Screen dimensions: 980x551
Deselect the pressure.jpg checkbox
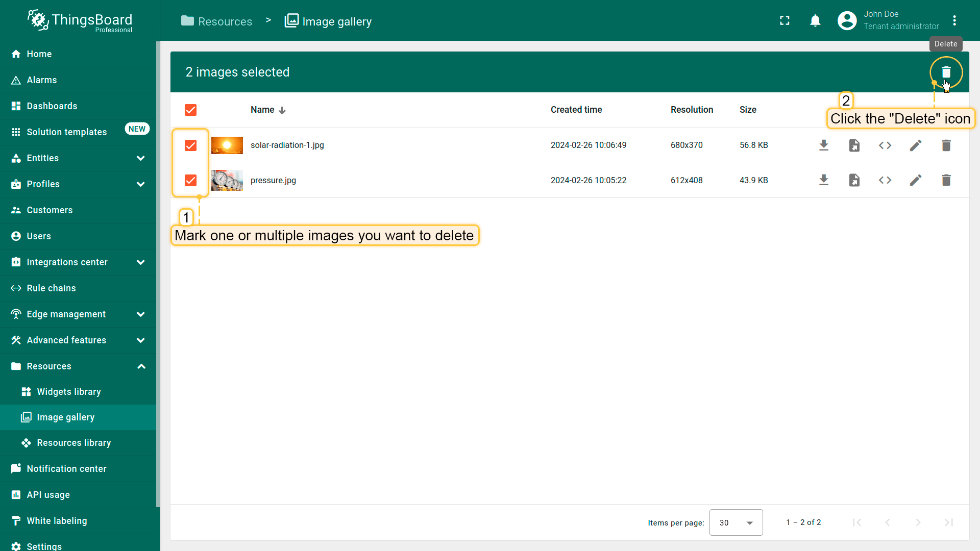[190, 180]
